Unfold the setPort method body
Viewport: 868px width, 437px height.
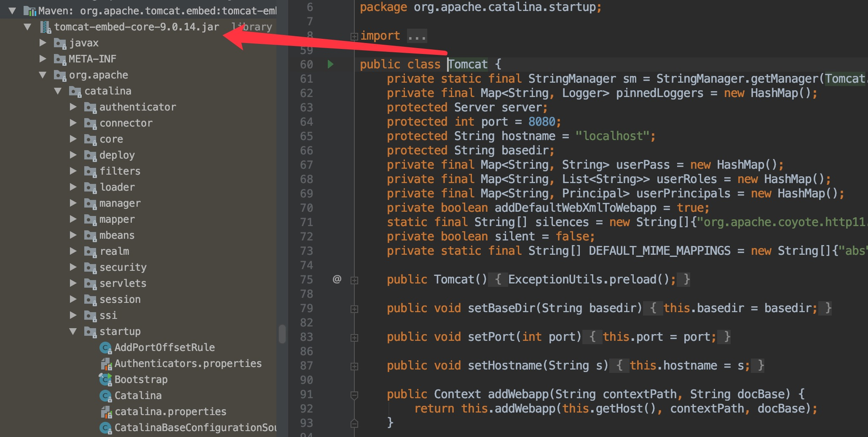click(x=354, y=338)
